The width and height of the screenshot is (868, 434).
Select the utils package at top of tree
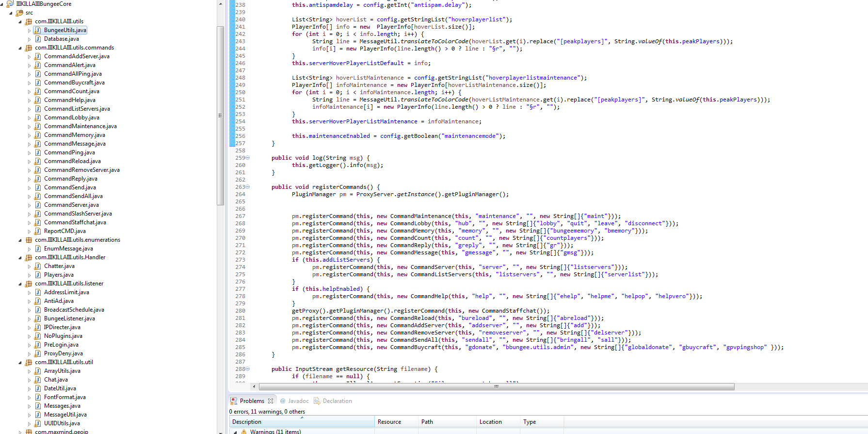(59, 21)
